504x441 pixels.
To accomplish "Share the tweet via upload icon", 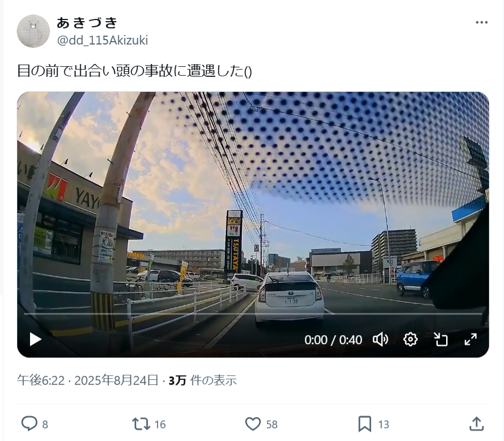I will pyautogui.click(x=476, y=424).
